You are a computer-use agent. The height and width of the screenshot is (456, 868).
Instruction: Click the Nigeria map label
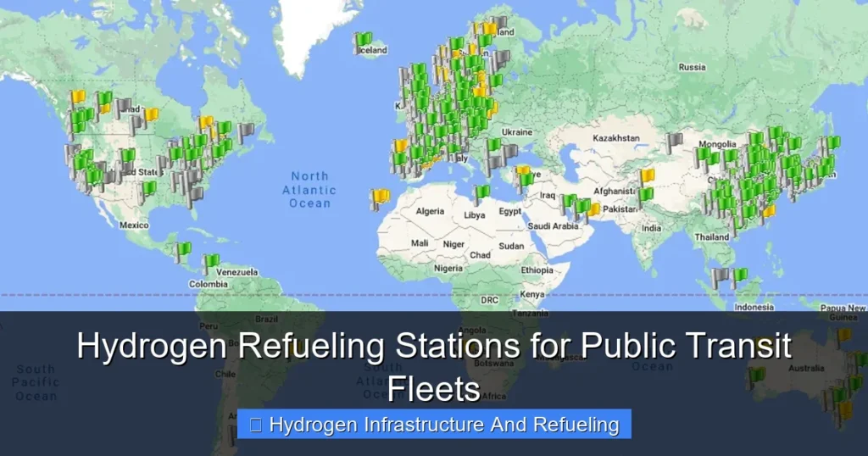tap(448, 269)
